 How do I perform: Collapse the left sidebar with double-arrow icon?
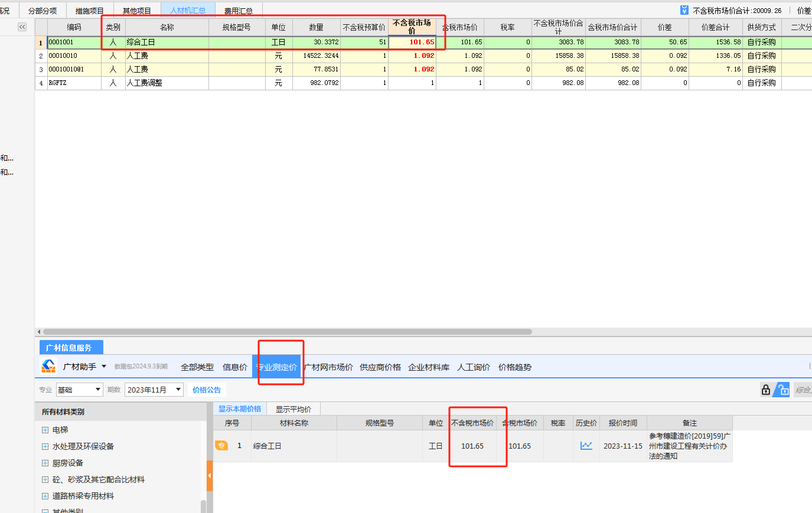pyautogui.click(x=22, y=27)
